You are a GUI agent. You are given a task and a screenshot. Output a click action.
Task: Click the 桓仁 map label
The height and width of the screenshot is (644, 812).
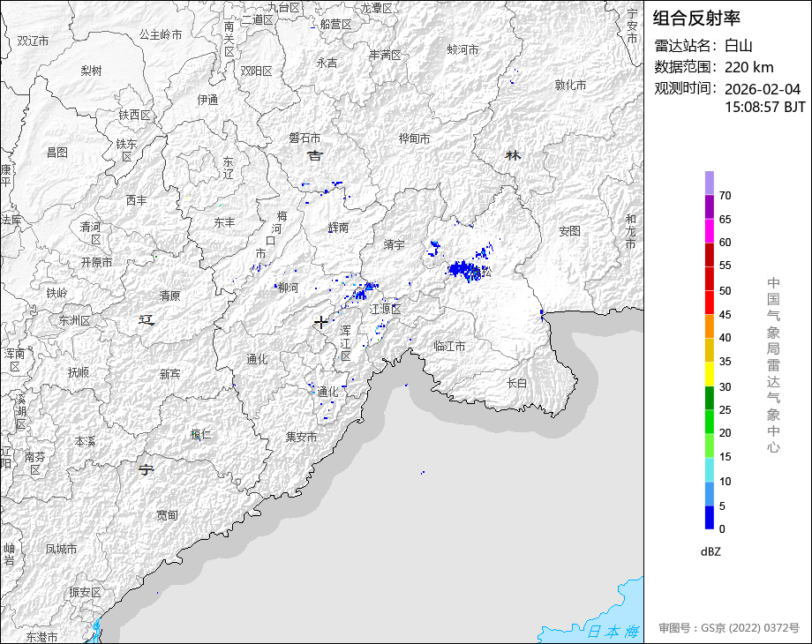click(201, 434)
